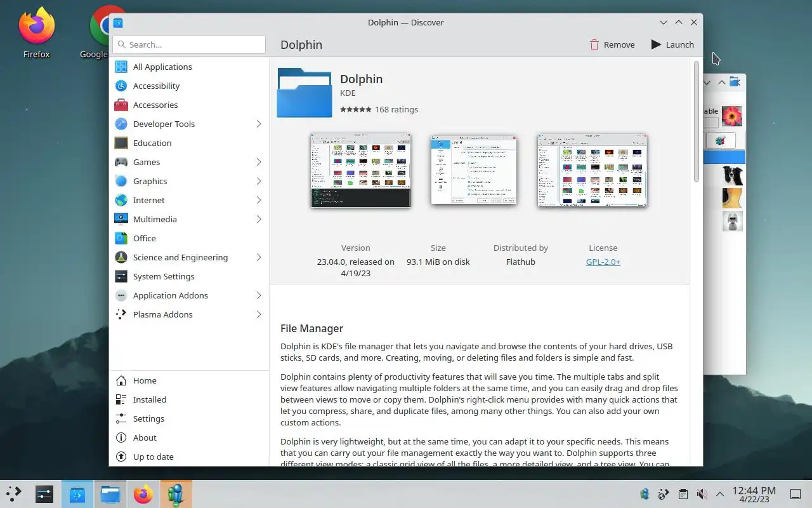Open the About page

coord(189,438)
